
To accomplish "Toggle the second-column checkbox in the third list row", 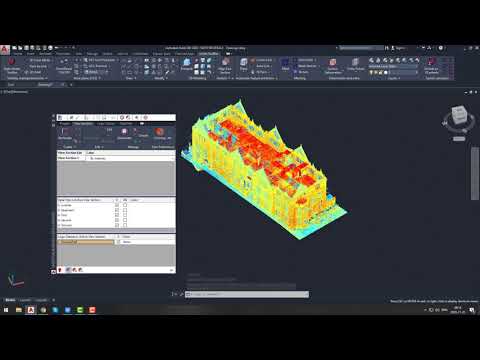I will click(x=125, y=215).
